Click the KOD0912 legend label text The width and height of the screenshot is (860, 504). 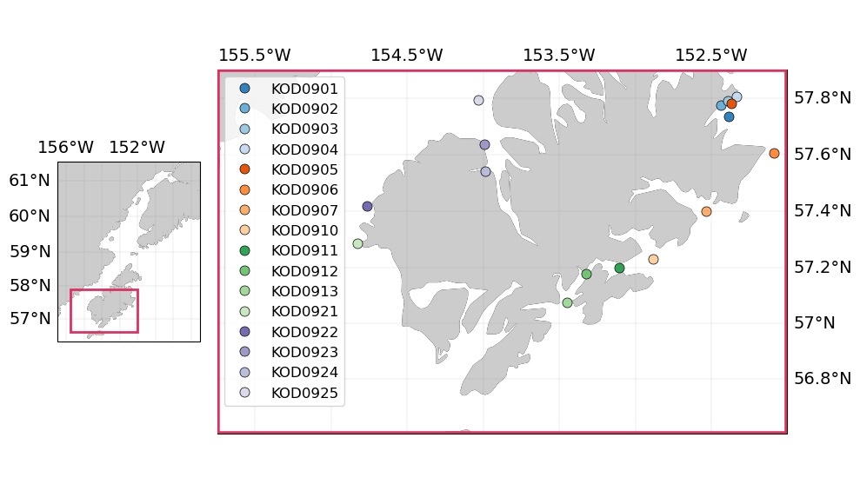(304, 271)
